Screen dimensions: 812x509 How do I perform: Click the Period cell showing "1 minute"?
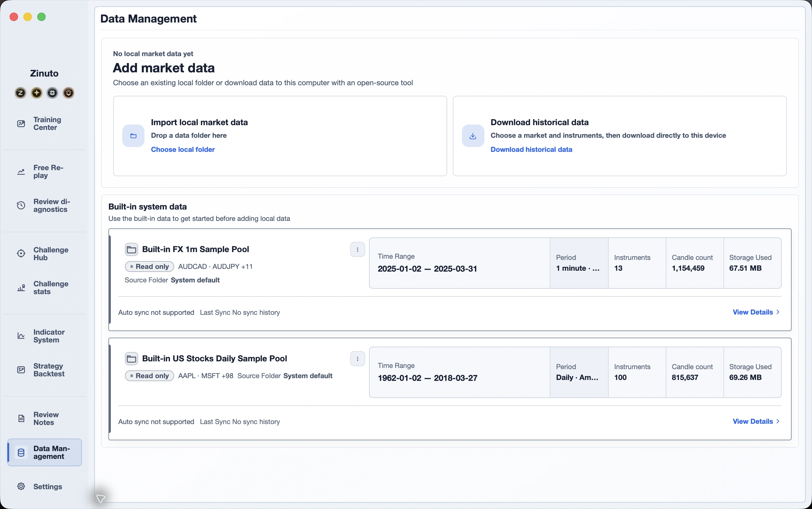[579, 263]
